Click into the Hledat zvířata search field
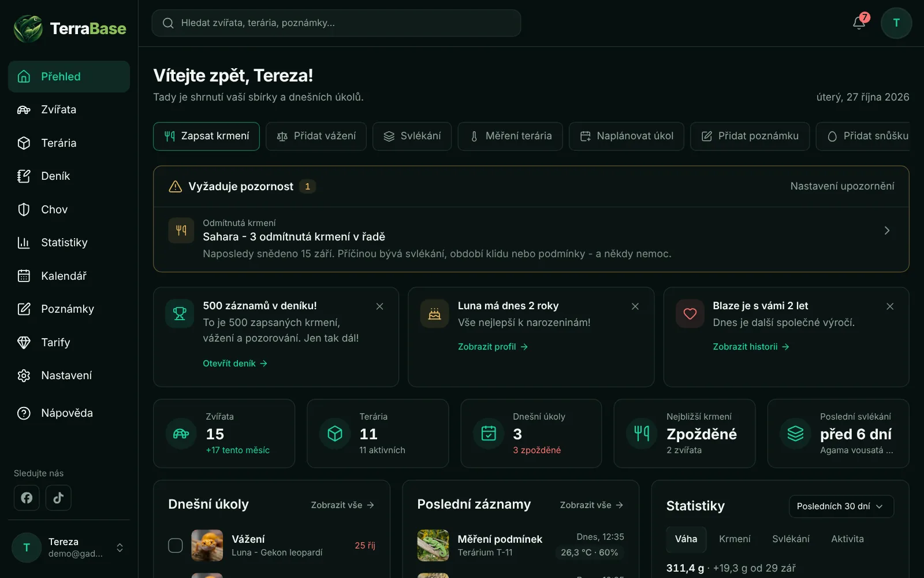Screen dimensions: 924x578 336,23
